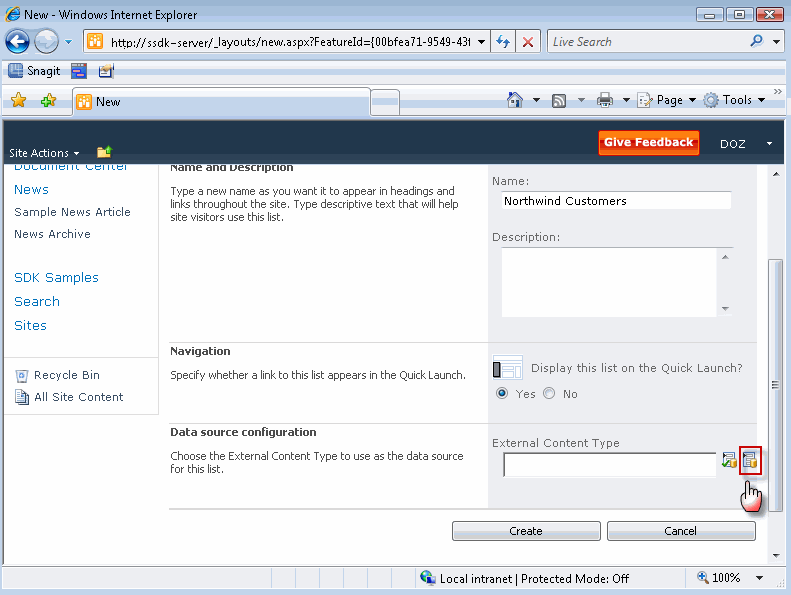
Task: Click in the Live Search box
Action: pyautogui.click(x=648, y=42)
